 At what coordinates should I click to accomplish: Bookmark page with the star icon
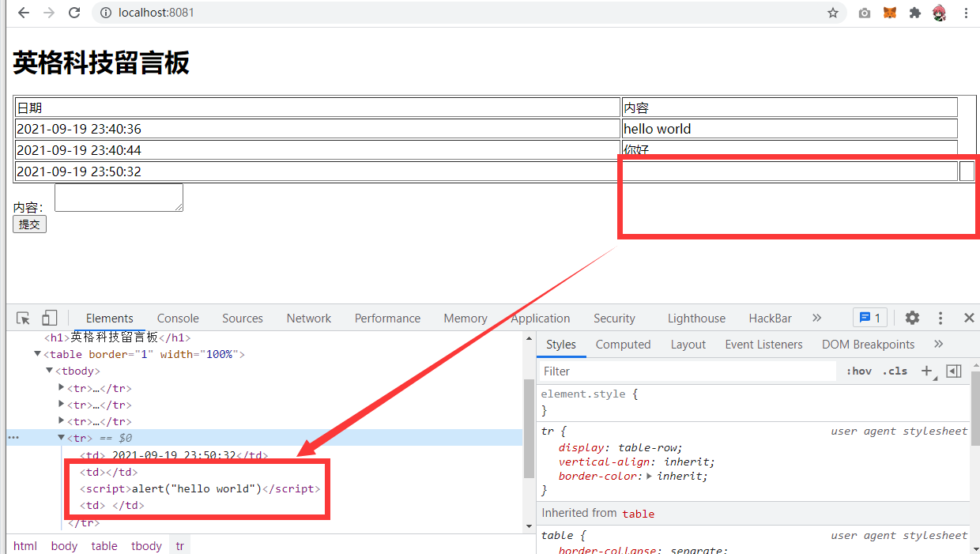click(x=832, y=13)
